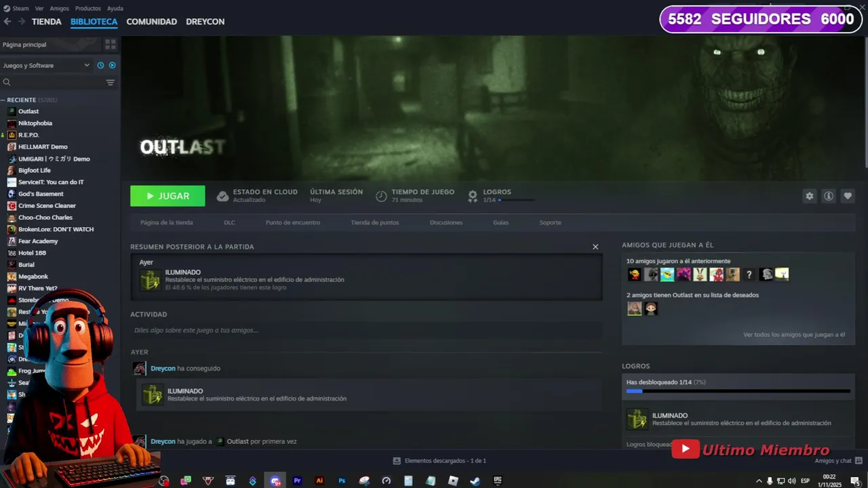Open advanced library filter options icon
Image resolution: width=868 pixels, height=488 pixels.
tap(111, 82)
